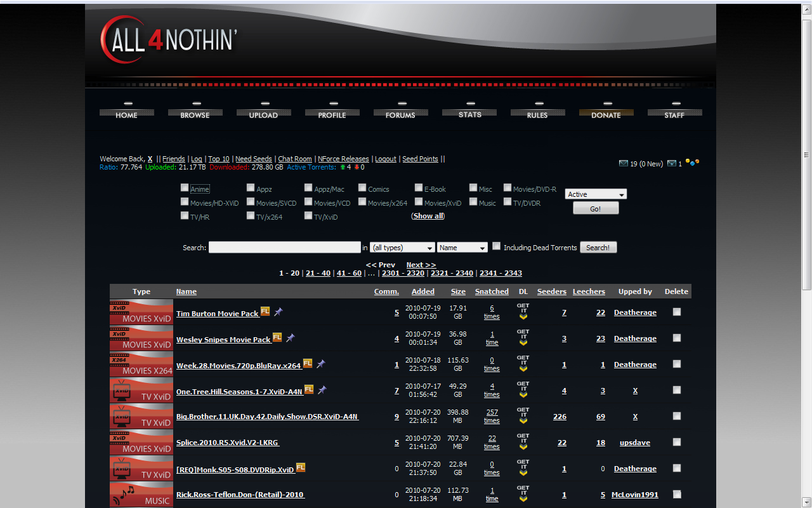Open uploader Deatherage on Tim Burton row
The width and height of the screenshot is (812, 508).
click(x=635, y=312)
